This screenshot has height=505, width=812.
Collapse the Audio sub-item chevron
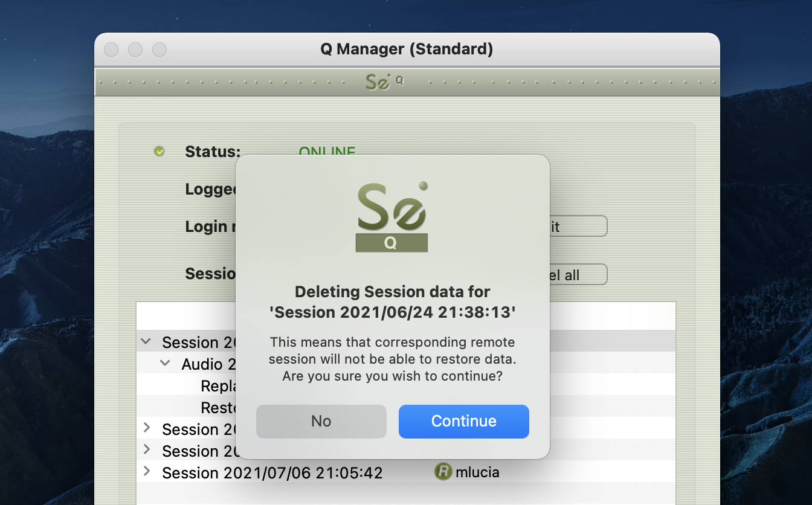(x=165, y=364)
